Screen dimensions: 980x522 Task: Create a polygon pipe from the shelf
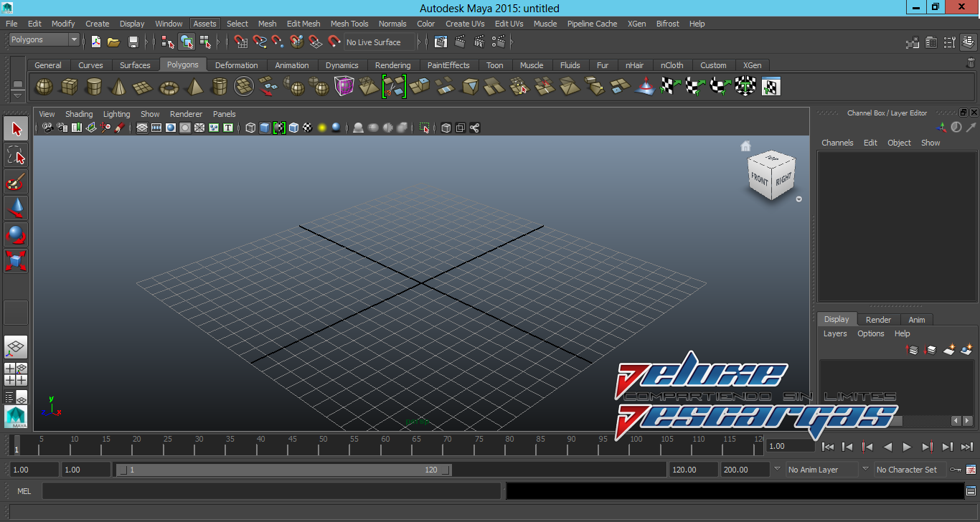[x=219, y=87]
